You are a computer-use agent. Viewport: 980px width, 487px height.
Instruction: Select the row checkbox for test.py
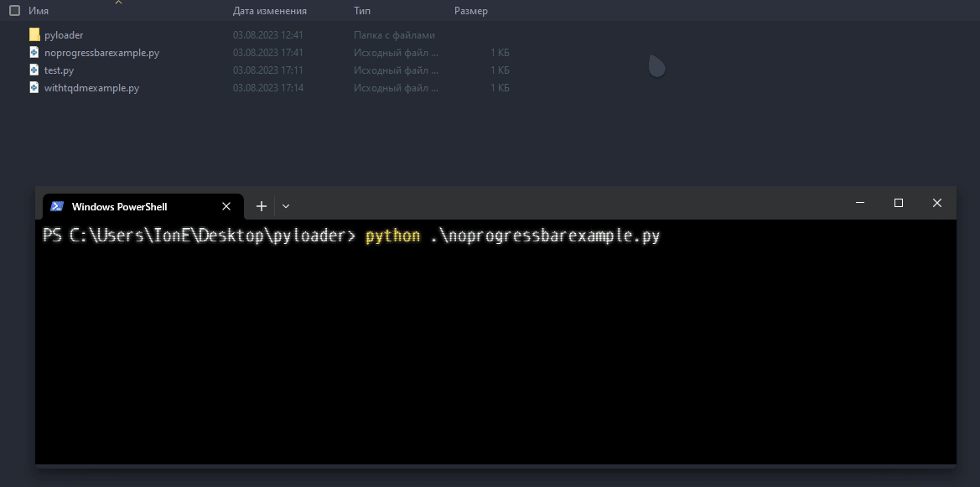13,70
